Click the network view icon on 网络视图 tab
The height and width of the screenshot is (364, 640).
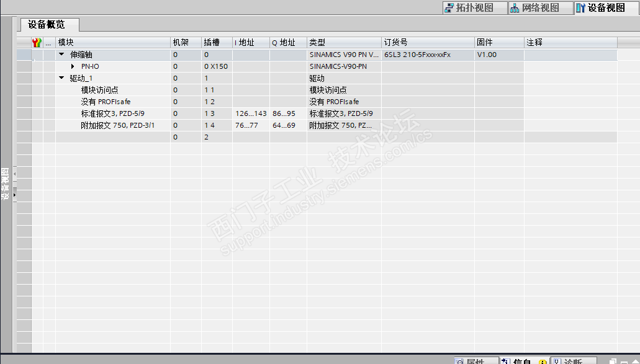click(x=515, y=7)
